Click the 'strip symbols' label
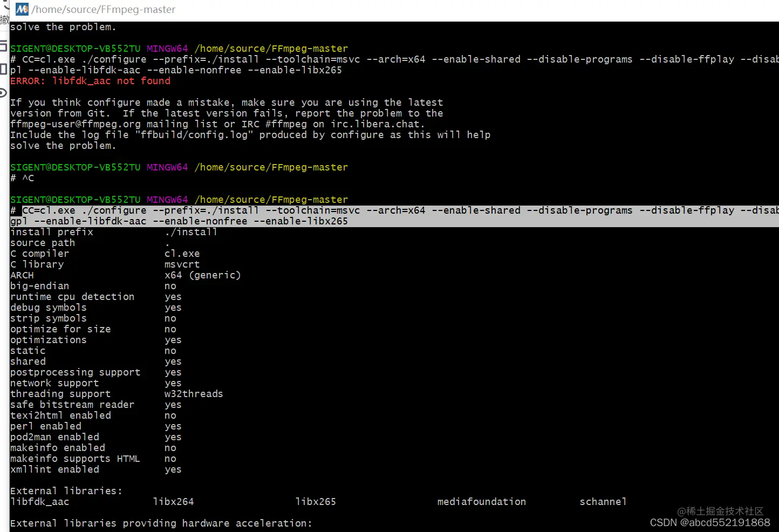This screenshot has height=532, width=779. coord(49,318)
